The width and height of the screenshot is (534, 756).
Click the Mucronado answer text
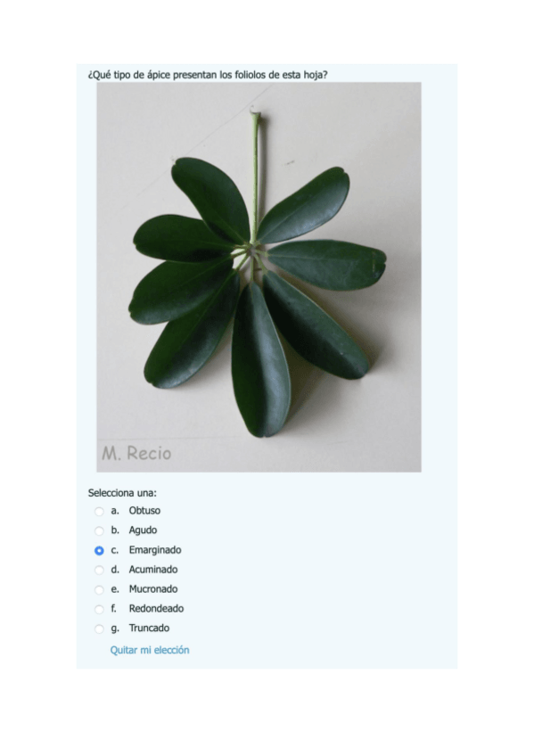[152, 589]
